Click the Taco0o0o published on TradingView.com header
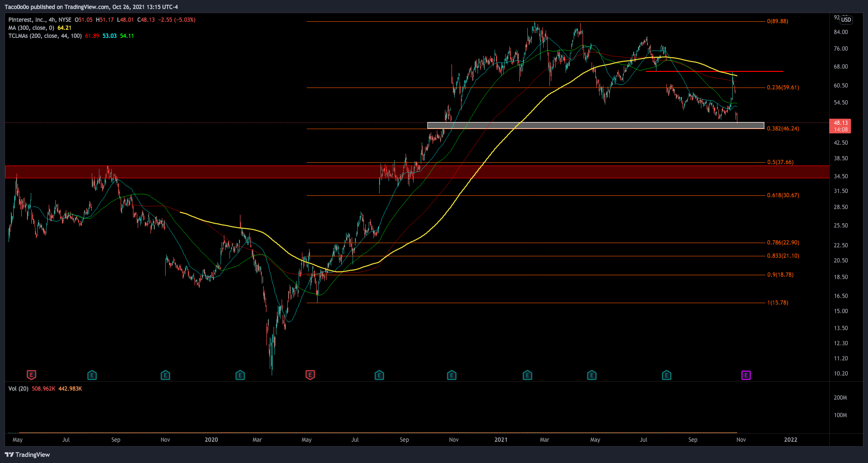868x463 pixels. point(91,7)
